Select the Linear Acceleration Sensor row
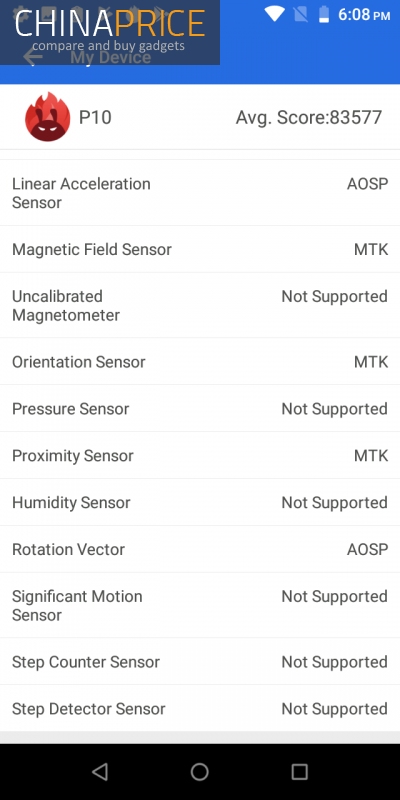This screenshot has width=400, height=800. pos(200,193)
